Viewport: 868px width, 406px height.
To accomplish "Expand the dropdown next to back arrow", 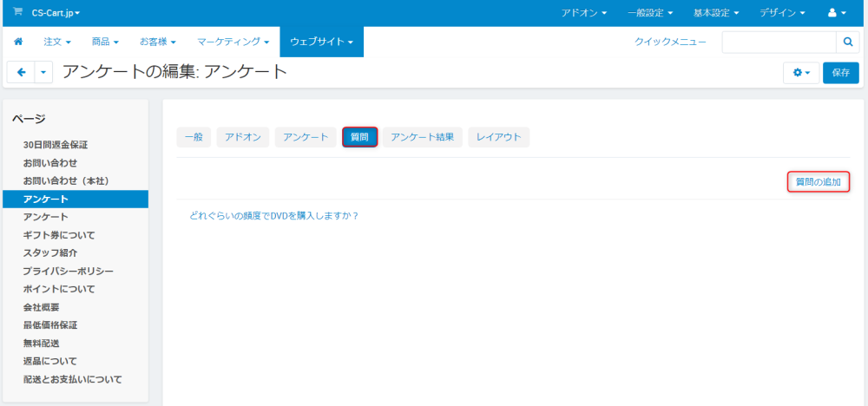I will point(43,73).
